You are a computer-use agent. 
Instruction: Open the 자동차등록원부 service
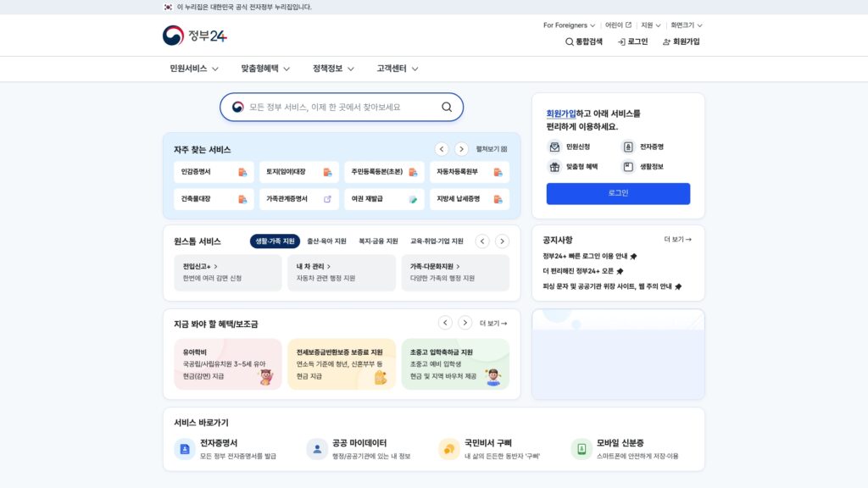pos(470,172)
